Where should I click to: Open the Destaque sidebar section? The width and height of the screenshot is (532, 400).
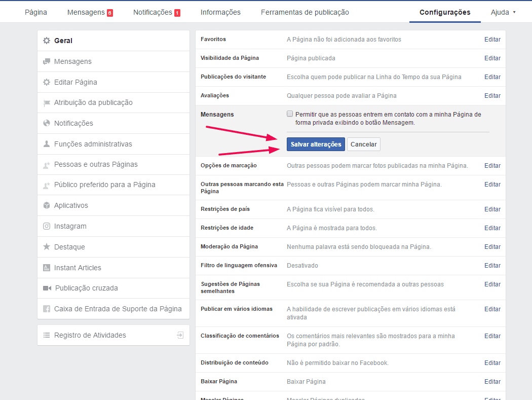click(113, 247)
